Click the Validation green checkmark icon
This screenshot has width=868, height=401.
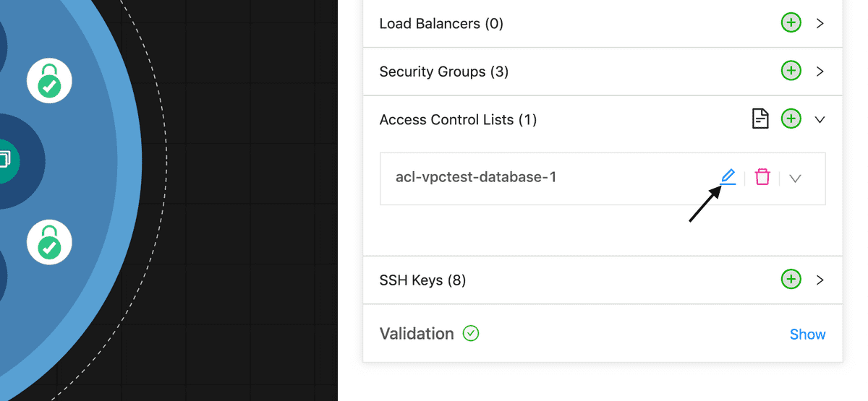tap(471, 333)
